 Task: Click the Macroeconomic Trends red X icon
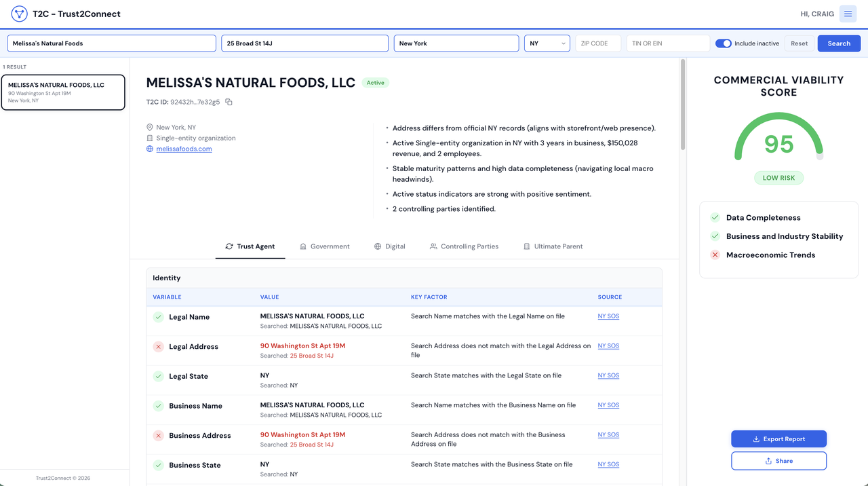715,255
